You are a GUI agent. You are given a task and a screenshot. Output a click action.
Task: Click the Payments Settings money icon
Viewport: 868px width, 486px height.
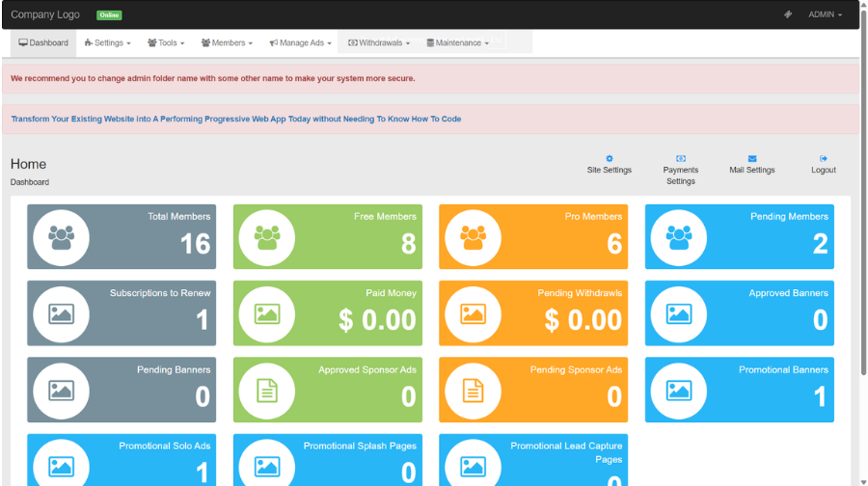(680, 158)
